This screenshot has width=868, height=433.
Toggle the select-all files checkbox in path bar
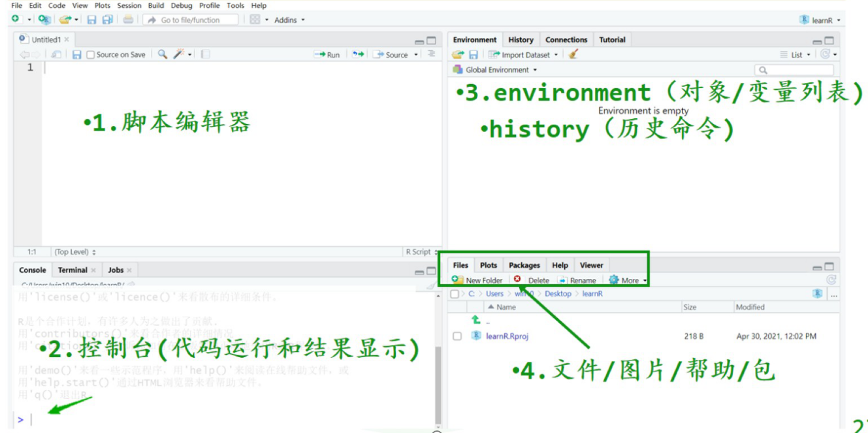pos(455,294)
